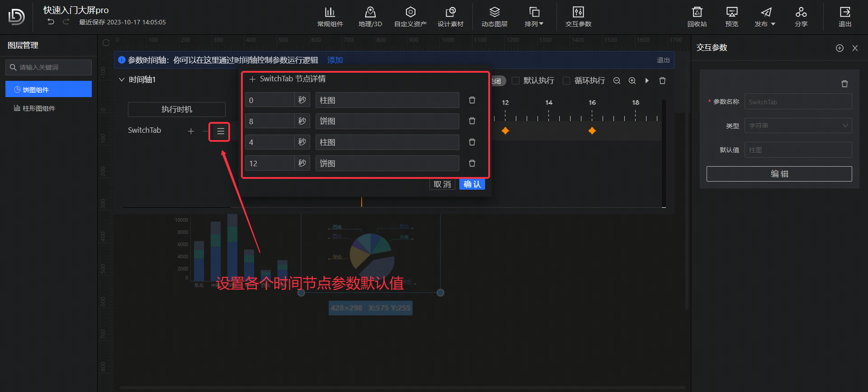Open the 排列 dropdown
Viewport: 868px width, 392px height.
click(534, 17)
